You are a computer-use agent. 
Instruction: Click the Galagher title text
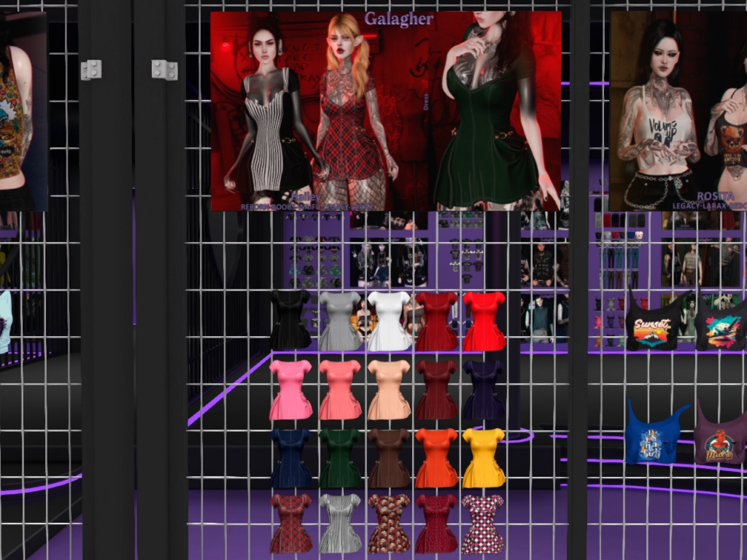(x=398, y=20)
